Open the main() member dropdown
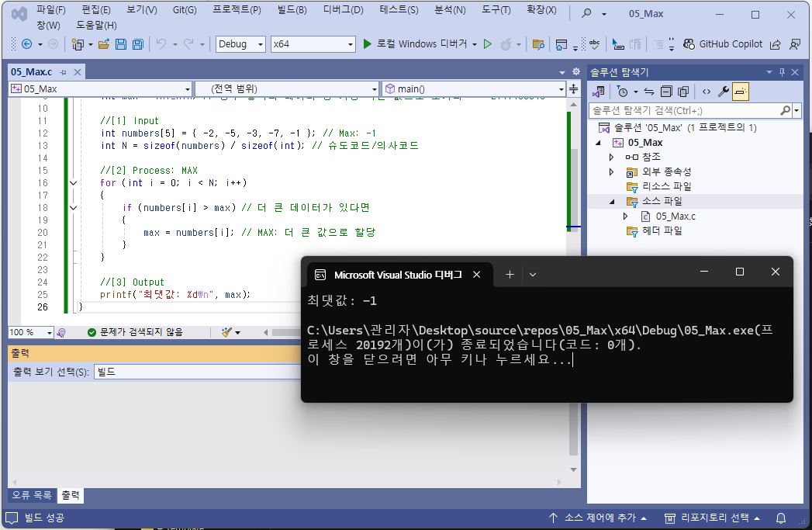This screenshot has height=530, width=812. (x=473, y=89)
